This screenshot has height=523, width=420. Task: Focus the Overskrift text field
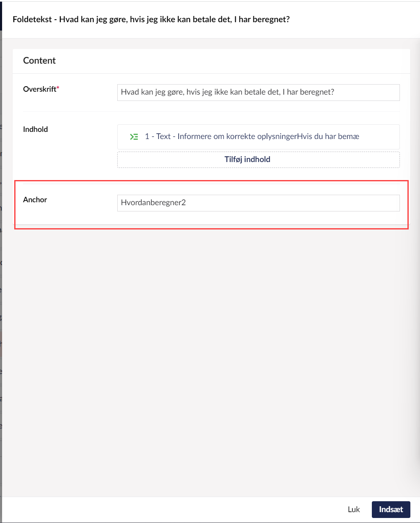(258, 93)
